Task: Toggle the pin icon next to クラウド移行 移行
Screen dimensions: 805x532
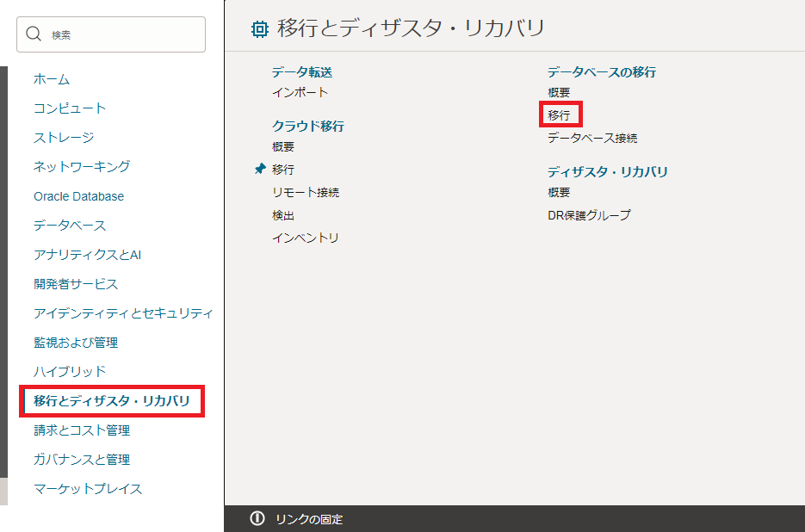Action: point(260,170)
